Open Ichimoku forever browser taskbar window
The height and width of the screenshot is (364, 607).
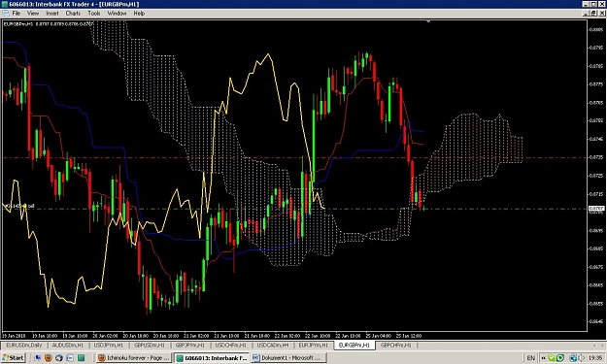point(134,358)
